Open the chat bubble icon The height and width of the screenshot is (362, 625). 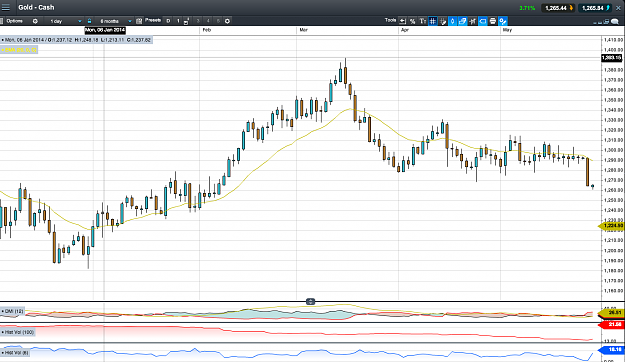[615, 22]
